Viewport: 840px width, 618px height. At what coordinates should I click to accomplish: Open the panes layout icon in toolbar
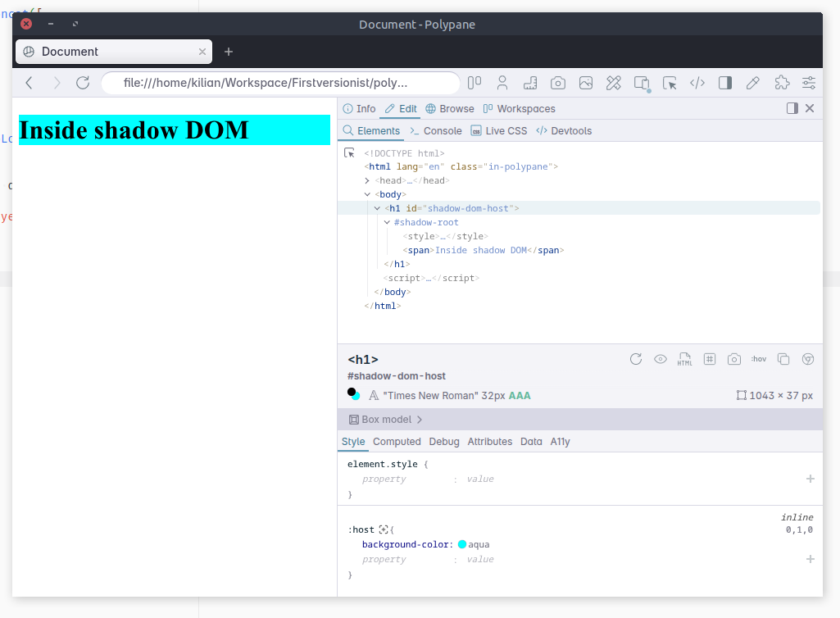(474, 83)
